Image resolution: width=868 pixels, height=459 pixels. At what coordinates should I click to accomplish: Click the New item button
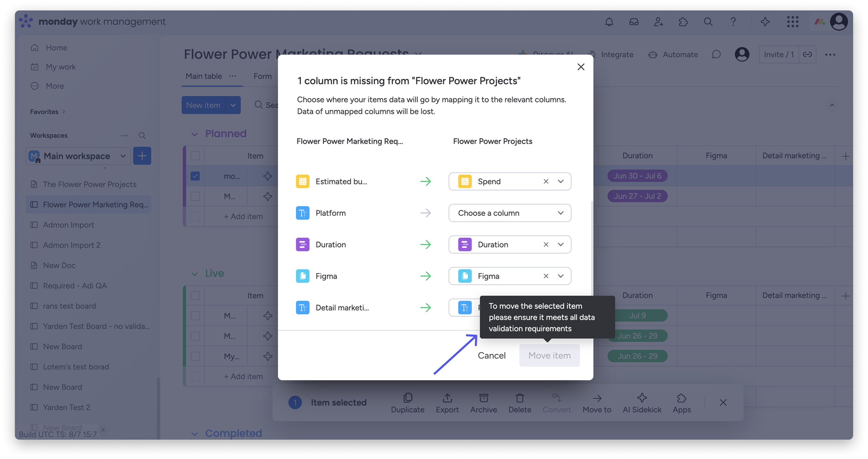coord(203,105)
